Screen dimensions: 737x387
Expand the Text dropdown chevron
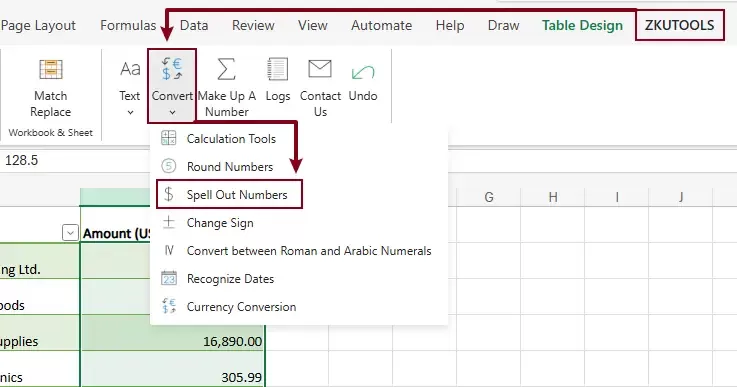130,112
